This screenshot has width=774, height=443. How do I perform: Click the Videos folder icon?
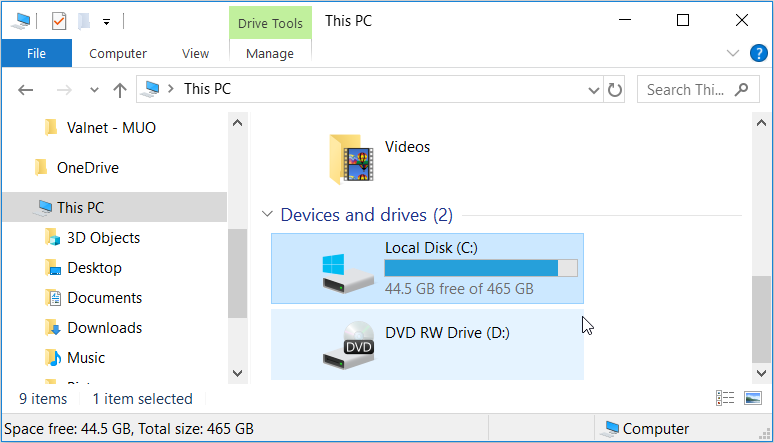[351, 159]
